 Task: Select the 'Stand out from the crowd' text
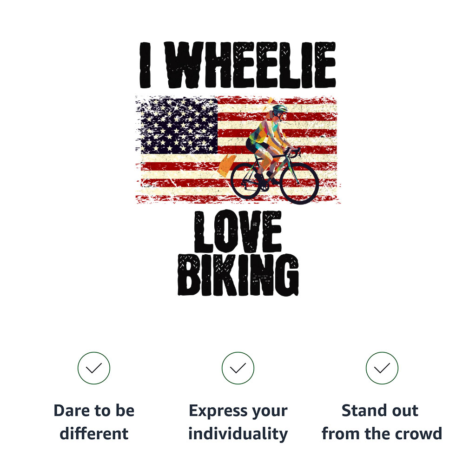tap(382, 422)
